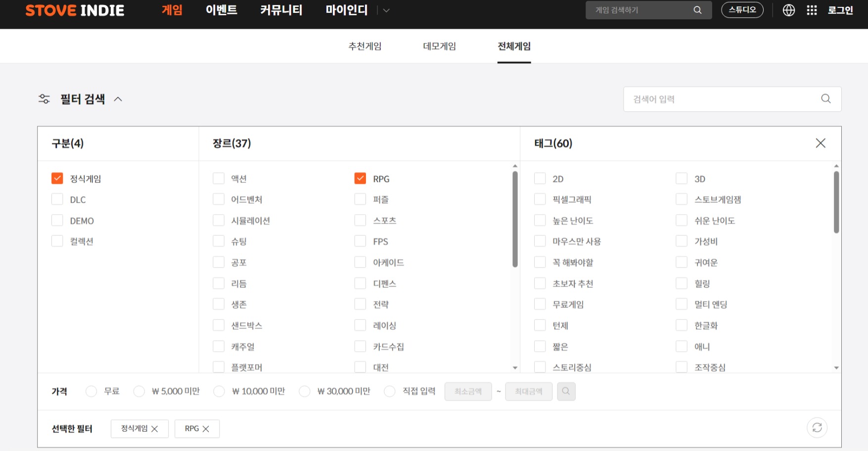The image size is (868, 451).
Task: Uncheck the RPG genre checkbox
Action: tap(360, 179)
